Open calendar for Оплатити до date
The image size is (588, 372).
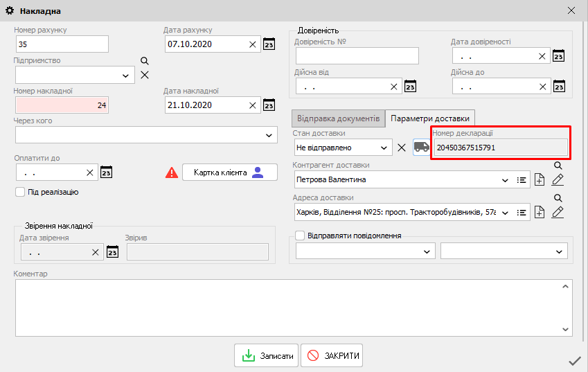click(106, 172)
